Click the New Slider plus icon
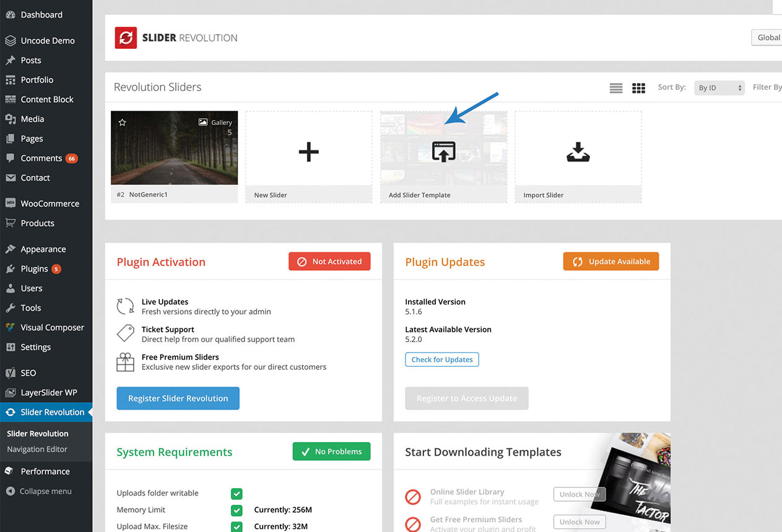The image size is (782, 532). tap(308, 152)
